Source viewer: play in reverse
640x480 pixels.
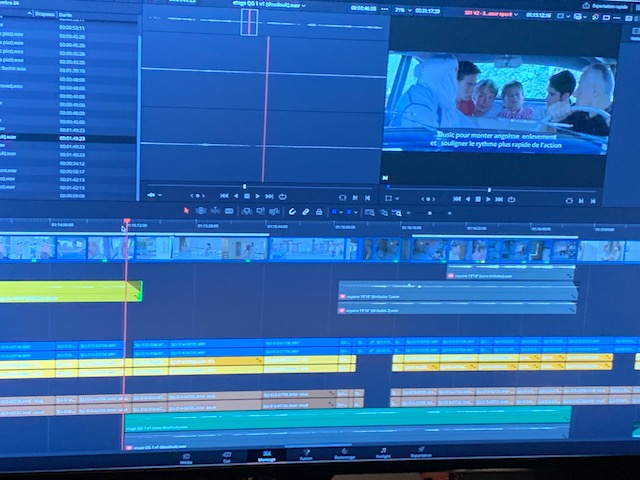[x=236, y=196]
